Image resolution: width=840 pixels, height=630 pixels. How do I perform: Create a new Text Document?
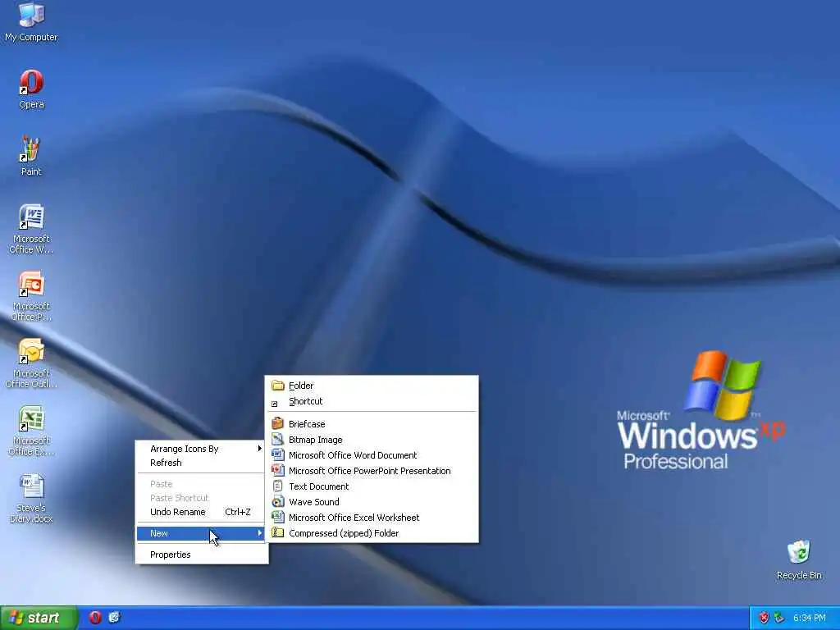tap(372, 486)
